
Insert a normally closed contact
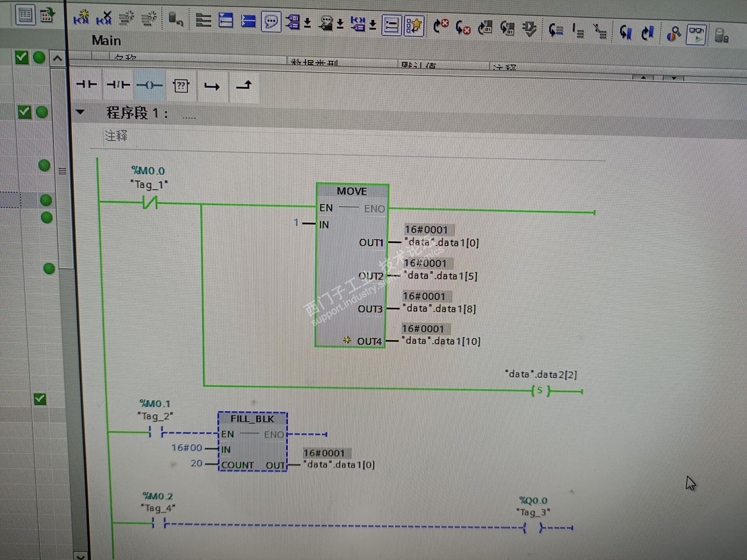click(118, 85)
